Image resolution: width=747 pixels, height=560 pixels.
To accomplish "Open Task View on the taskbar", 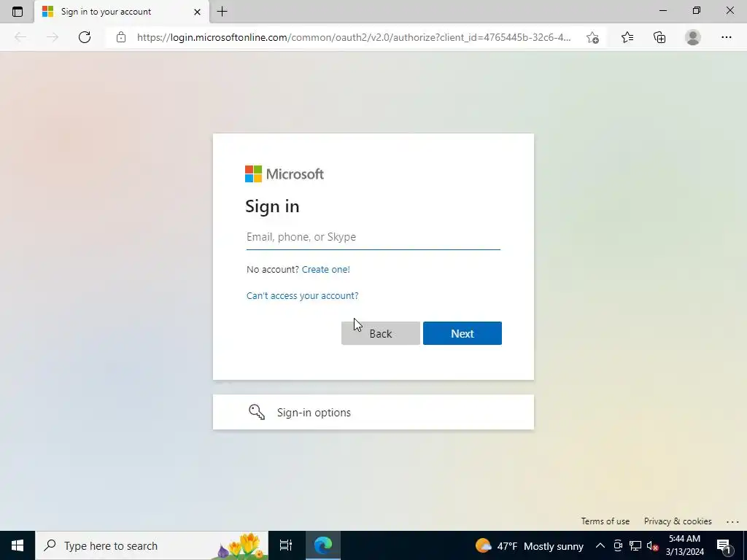I will coord(286,545).
